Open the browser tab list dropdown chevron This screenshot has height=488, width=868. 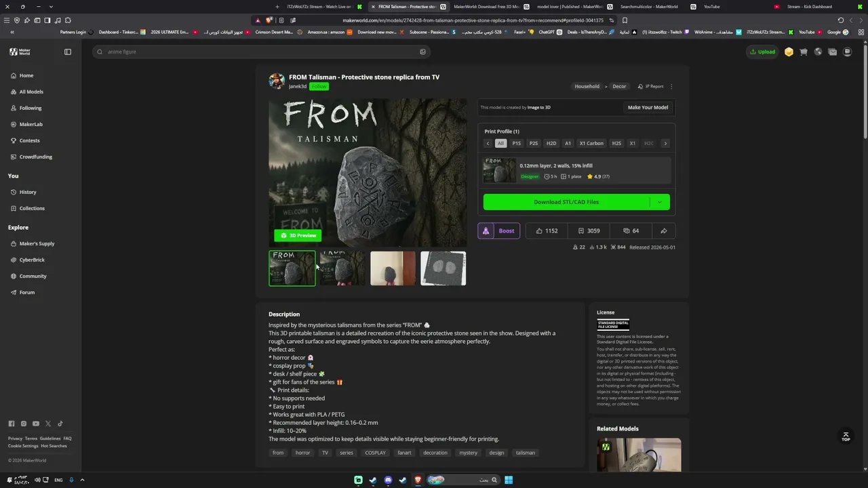click(x=51, y=7)
